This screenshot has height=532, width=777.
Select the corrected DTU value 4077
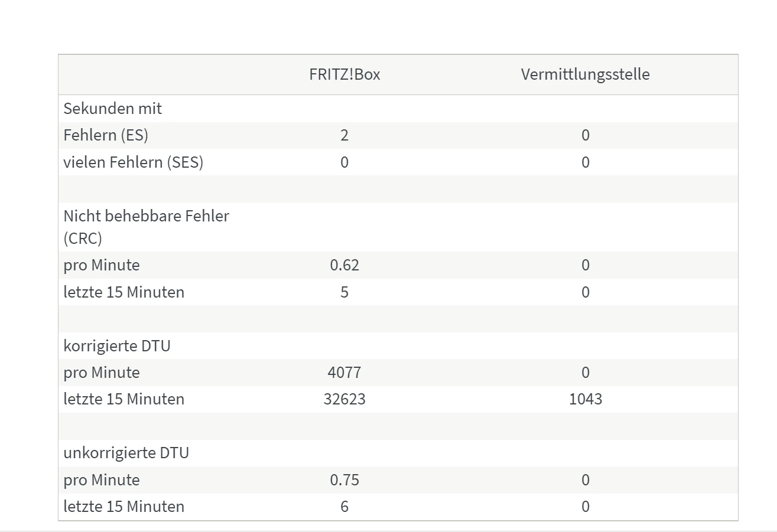point(344,373)
